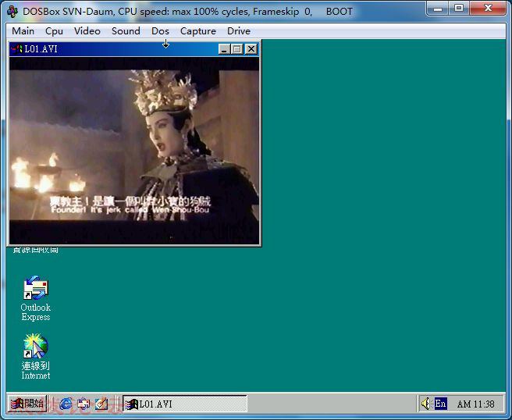Viewport: 512px width, 420px height.
Task: Click the En language indicator
Action: [x=440, y=404]
